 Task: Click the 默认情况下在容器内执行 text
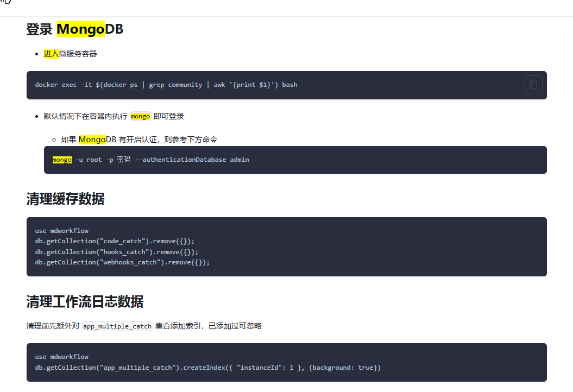(x=85, y=116)
